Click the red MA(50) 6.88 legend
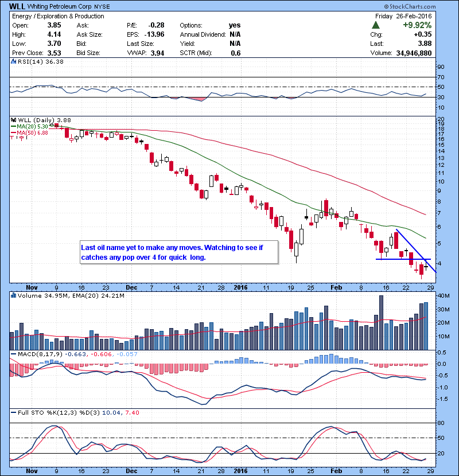Screen dimensions: 459x476 point(30,133)
